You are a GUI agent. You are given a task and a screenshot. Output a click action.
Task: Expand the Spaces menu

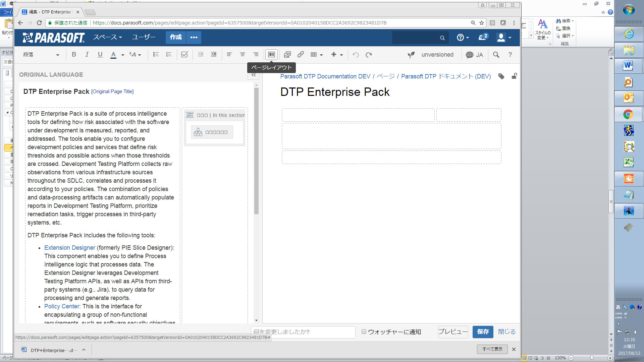point(108,37)
